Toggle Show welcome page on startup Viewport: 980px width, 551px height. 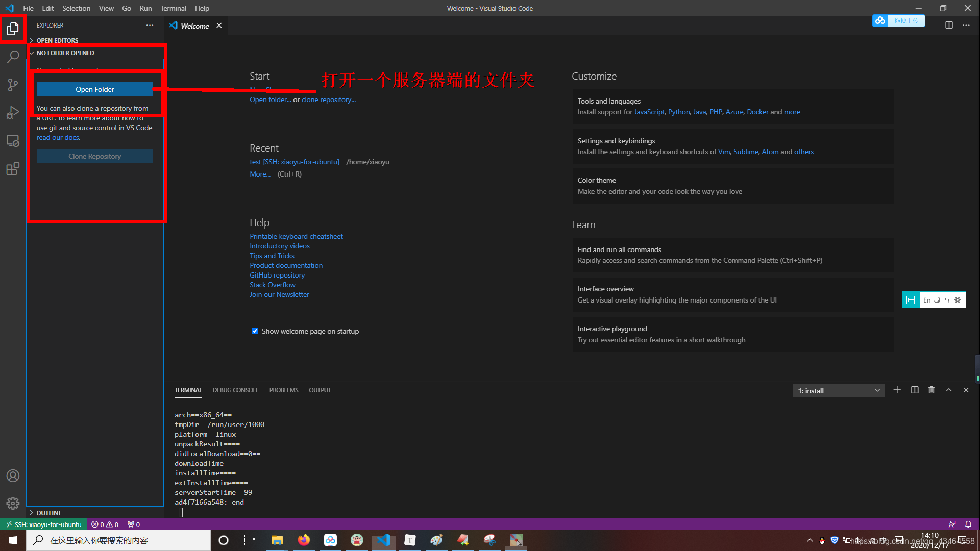point(254,330)
